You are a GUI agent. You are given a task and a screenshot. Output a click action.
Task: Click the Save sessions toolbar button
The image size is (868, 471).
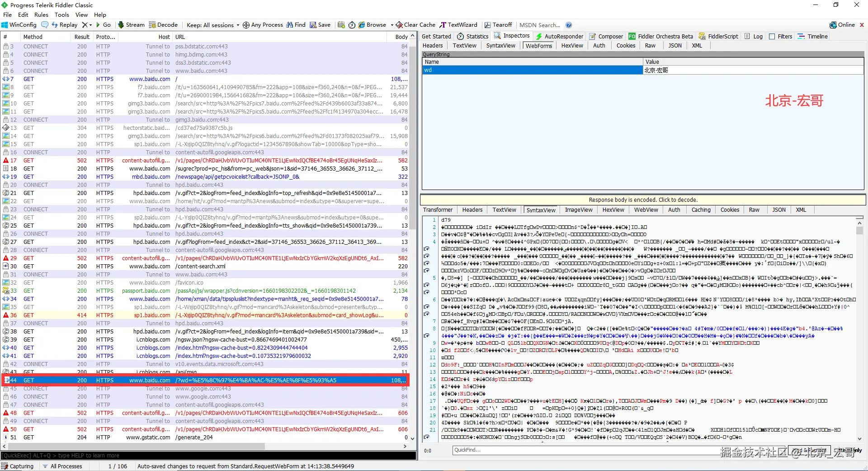click(320, 25)
